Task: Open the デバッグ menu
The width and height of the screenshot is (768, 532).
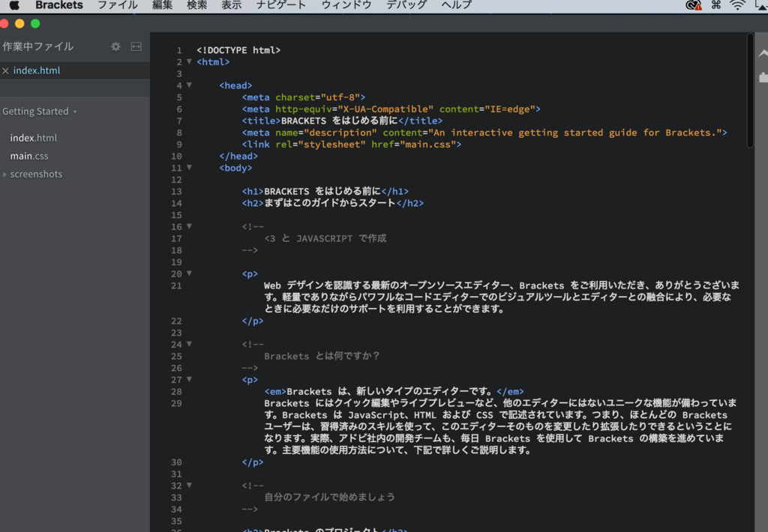Action: click(x=406, y=5)
